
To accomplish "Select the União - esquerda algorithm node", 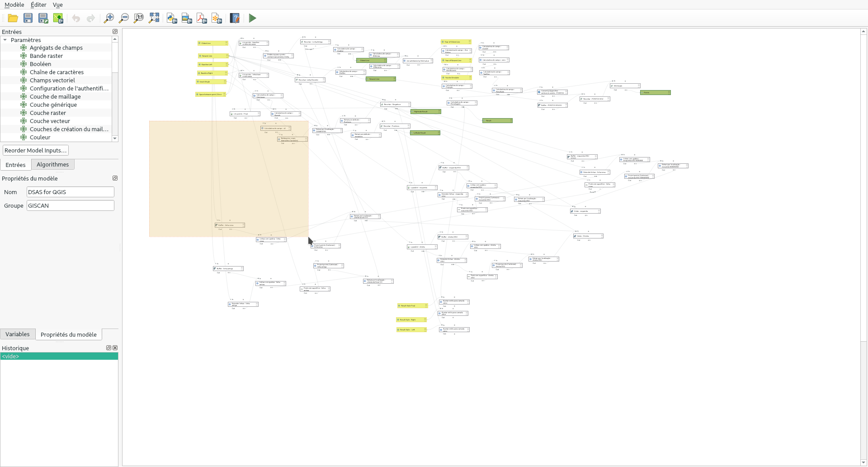I will tap(585, 211).
